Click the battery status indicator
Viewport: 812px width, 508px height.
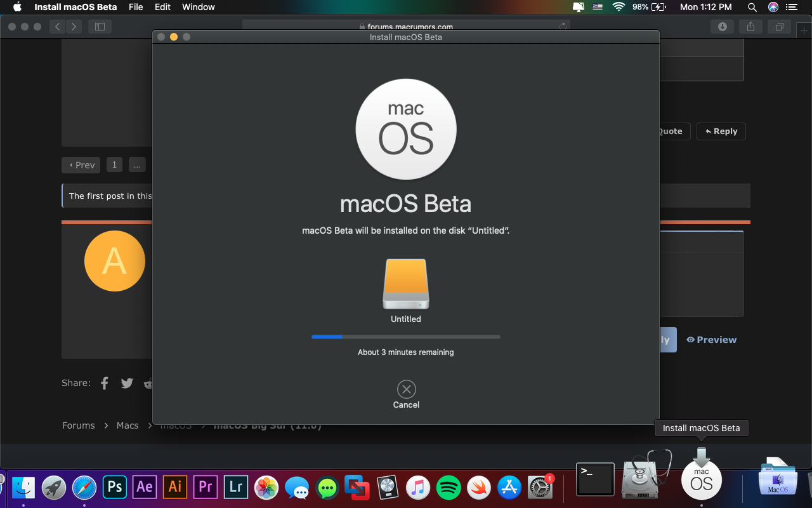click(648, 7)
